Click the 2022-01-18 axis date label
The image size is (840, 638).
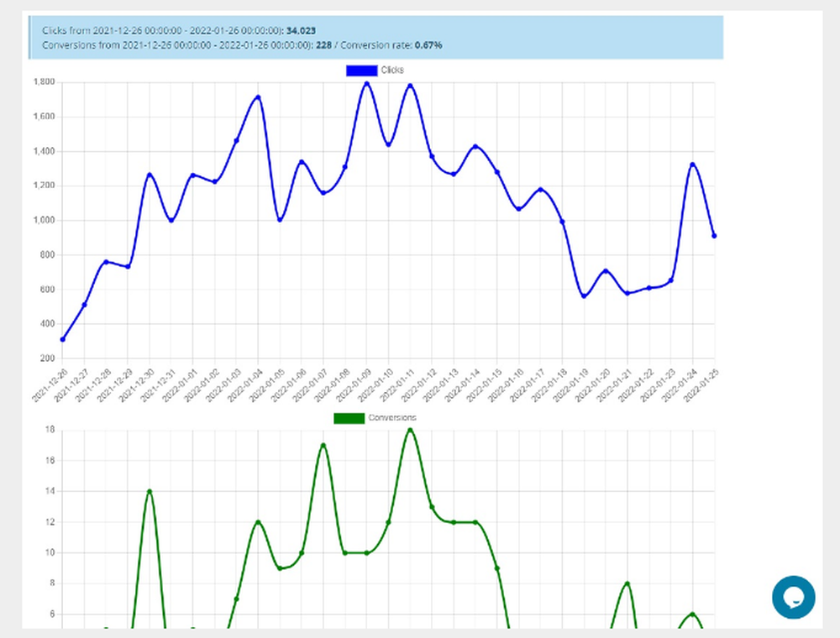click(x=549, y=384)
